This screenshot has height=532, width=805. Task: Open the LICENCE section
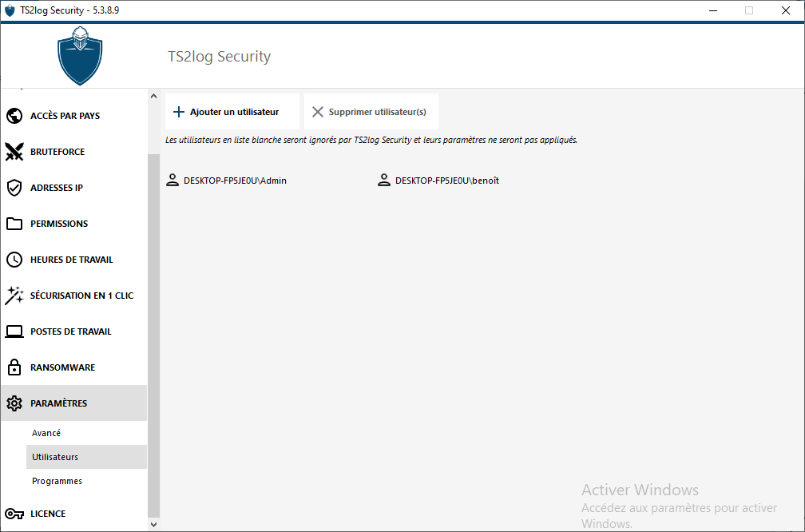(74, 514)
